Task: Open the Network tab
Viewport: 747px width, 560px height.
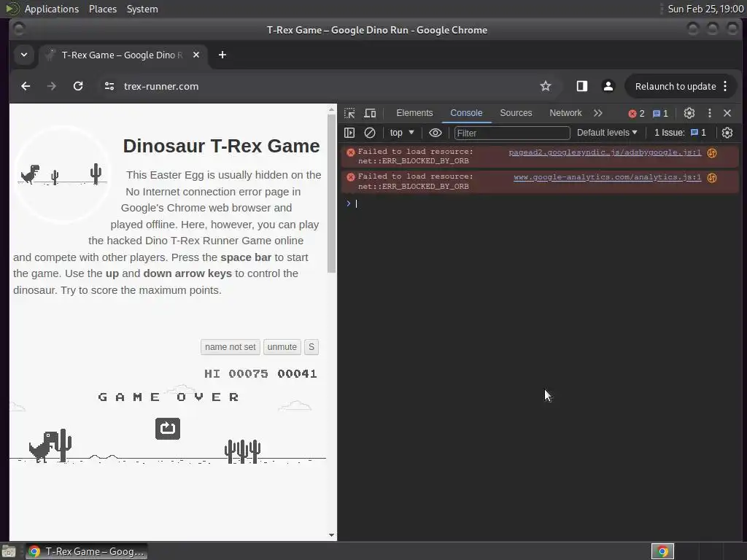Action: click(565, 113)
